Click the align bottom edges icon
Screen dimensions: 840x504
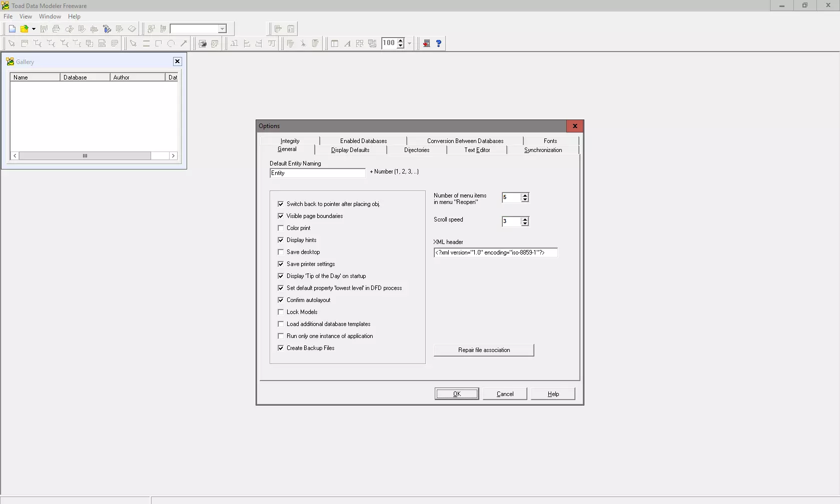pyautogui.click(x=234, y=43)
